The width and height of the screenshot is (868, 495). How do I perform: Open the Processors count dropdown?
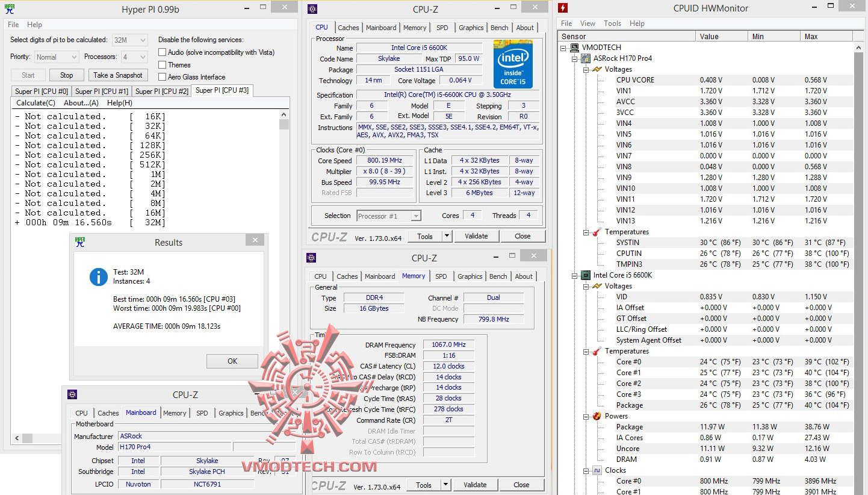pyautogui.click(x=134, y=57)
